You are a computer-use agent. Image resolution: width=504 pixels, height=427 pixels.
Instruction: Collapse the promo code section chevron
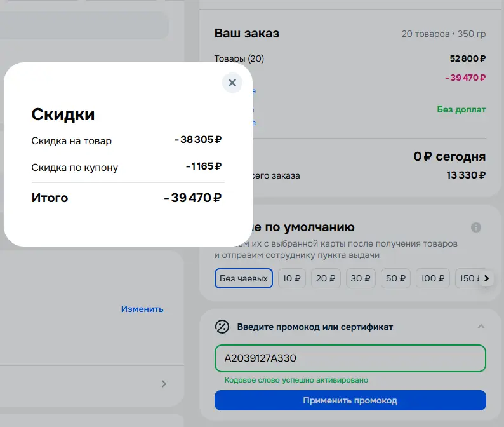pyautogui.click(x=481, y=326)
